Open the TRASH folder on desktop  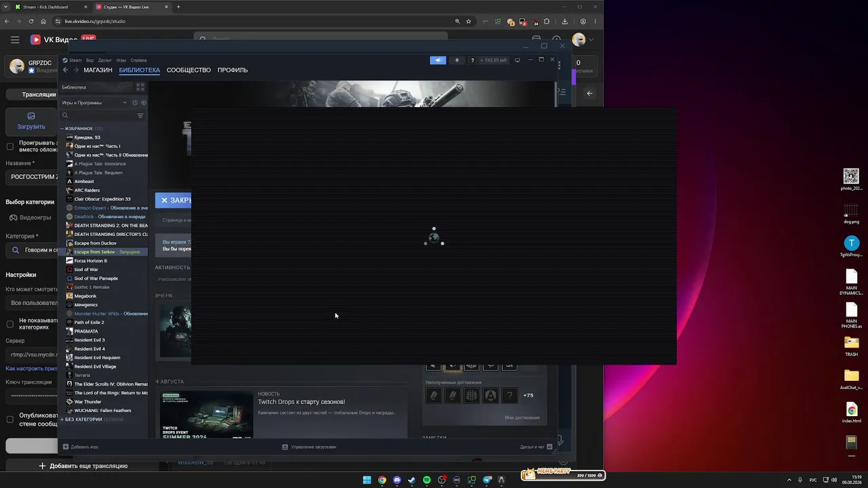click(x=851, y=346)
